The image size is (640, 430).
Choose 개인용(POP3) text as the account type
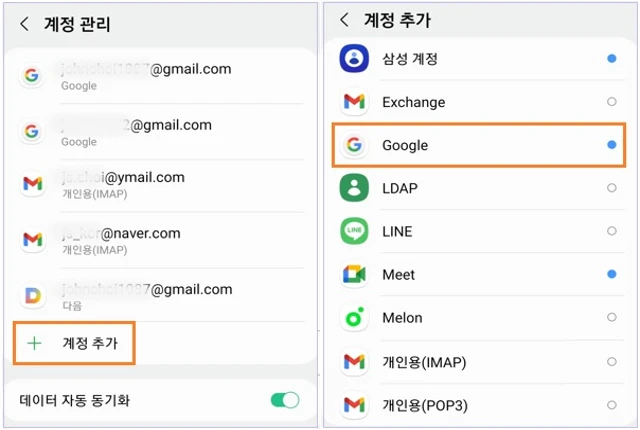pyautogui.click(x=425, y=406)
